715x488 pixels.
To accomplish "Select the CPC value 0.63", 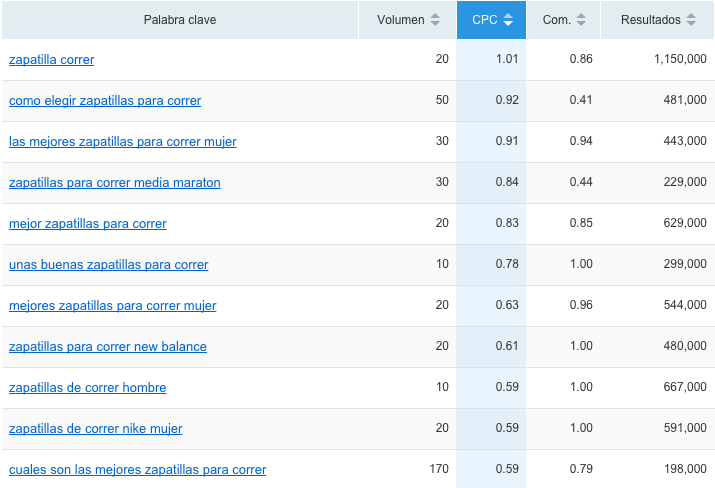I will [507, 305].
